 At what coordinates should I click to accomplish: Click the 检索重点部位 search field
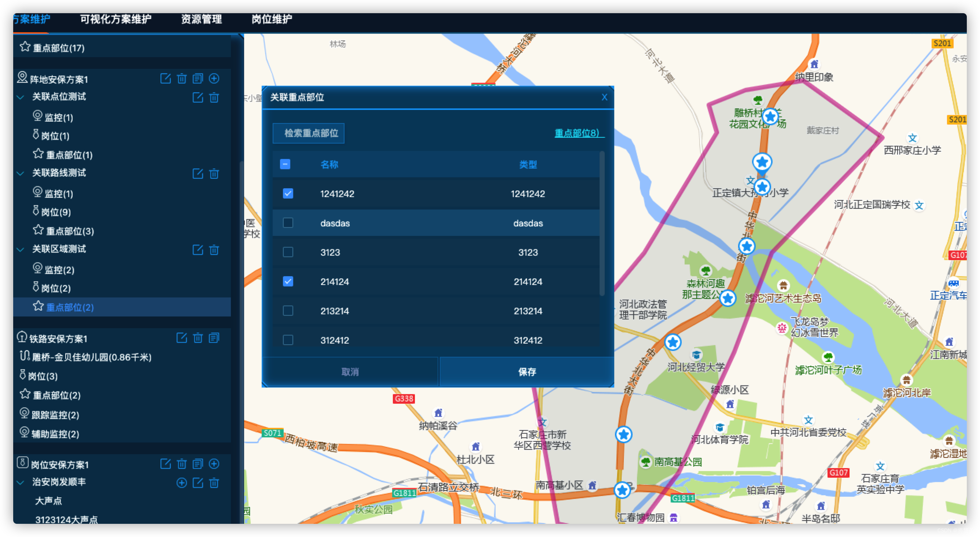pos(309,133)
